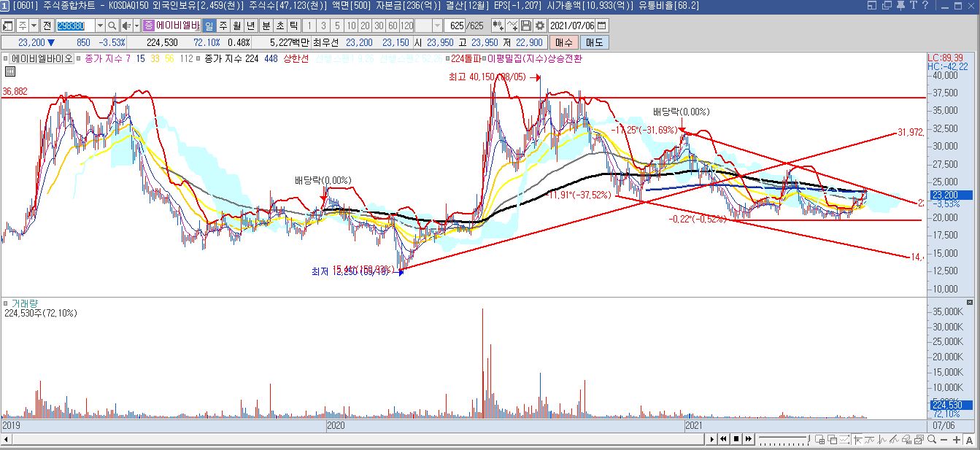980x450 pixels.
Task: Toggle the 전 button beside the market selector
Action: [47, 26]
